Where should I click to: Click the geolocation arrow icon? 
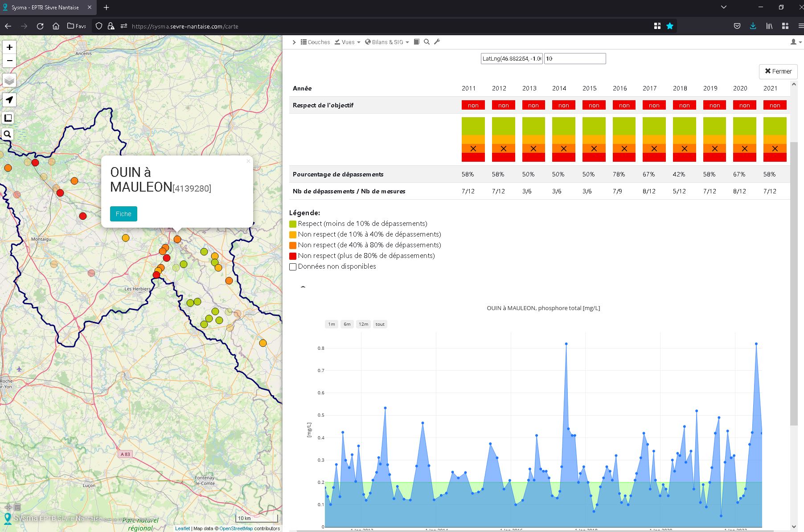coord(9,100)
